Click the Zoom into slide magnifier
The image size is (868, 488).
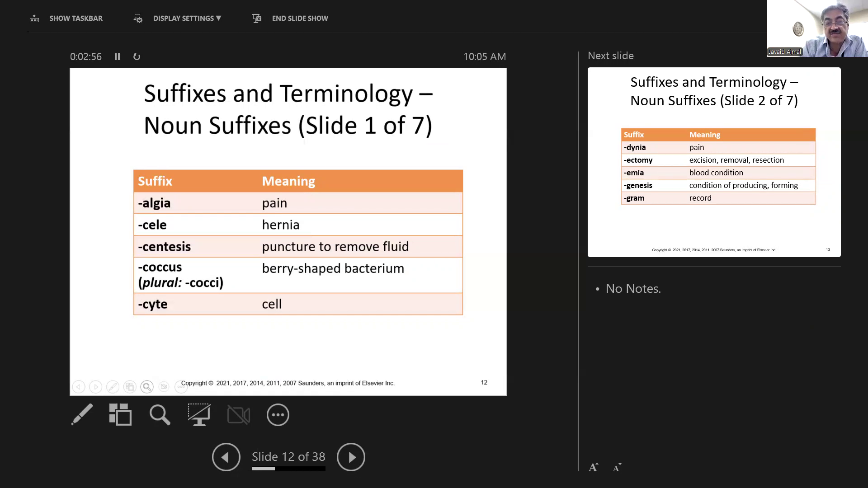160,414
